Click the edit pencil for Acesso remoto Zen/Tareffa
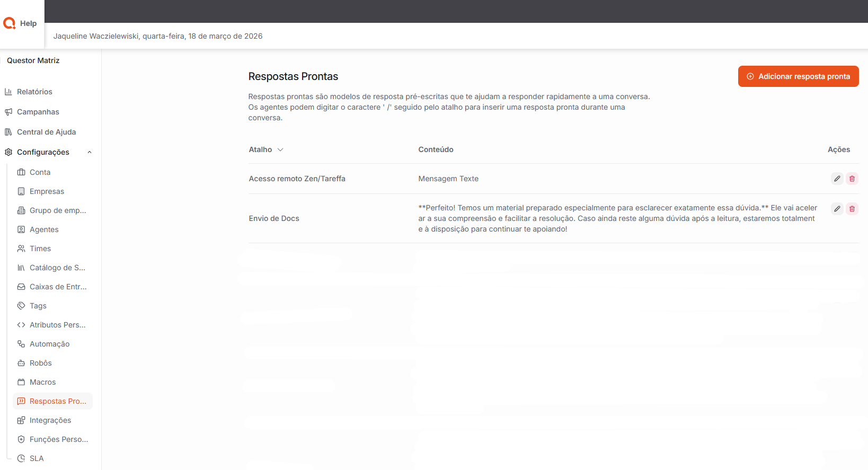 tap(837, 179)
